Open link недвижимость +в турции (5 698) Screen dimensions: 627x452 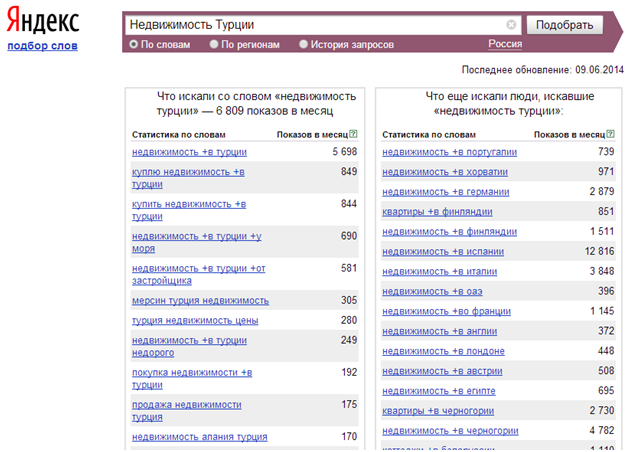tap(189, 152)
